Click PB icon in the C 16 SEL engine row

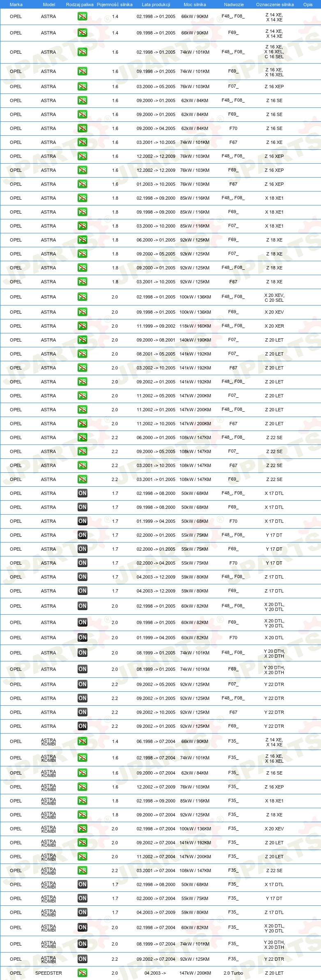pos(82,52)
